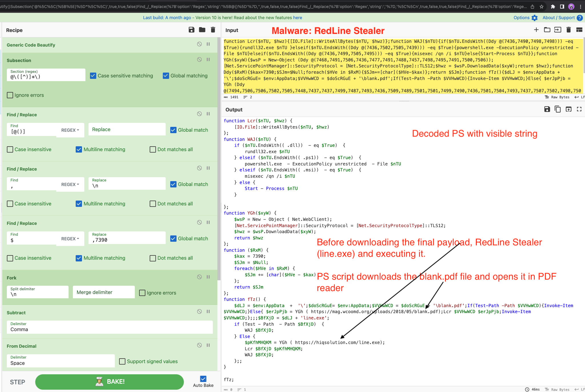The height and width of the screenshot is (392, 585).
Task: Disable the Subsection operation
Action: 199,59
